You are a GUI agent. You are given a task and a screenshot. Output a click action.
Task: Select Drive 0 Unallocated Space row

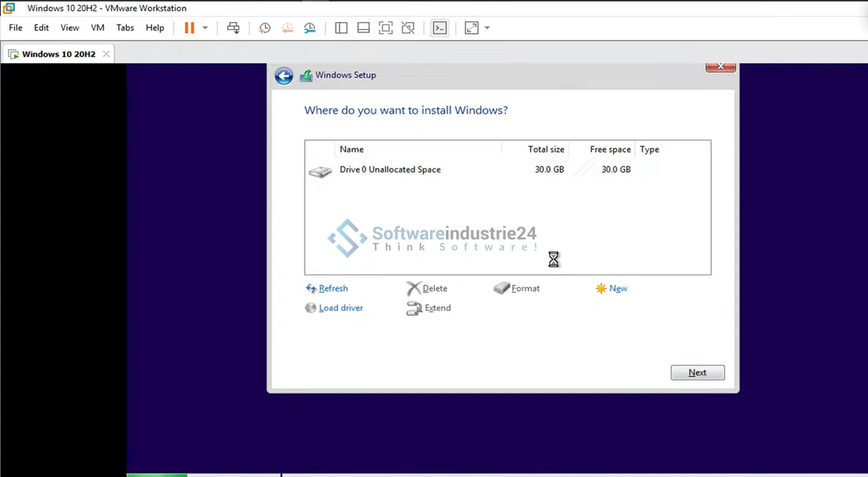(390, 170)
